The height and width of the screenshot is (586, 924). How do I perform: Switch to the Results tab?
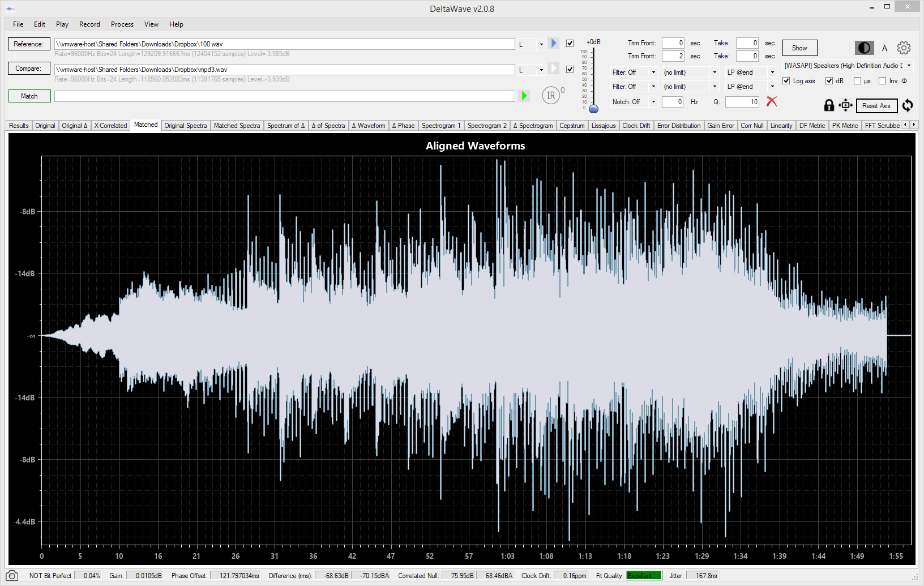tap(19, 126)
